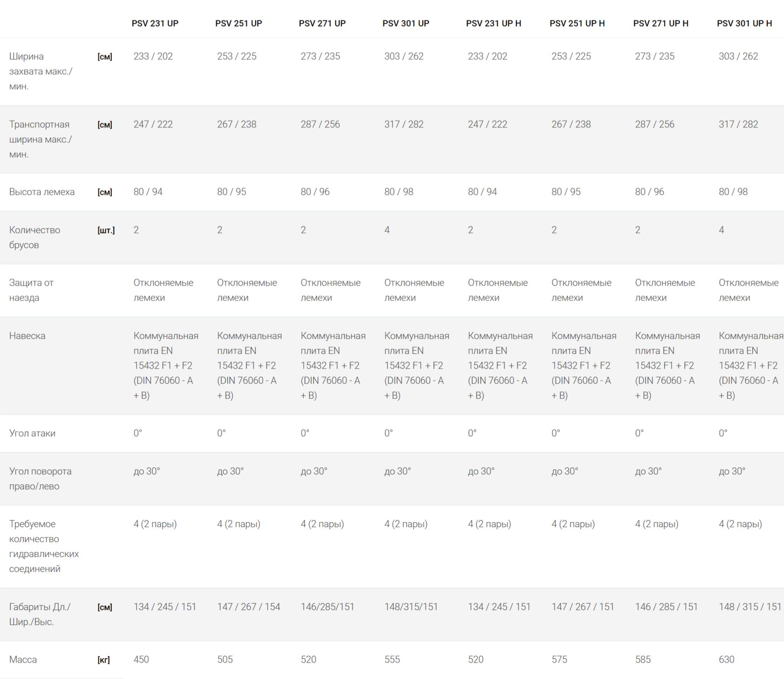
Task: Select the PSV 301 UP H header
Action: coord(744,23)
